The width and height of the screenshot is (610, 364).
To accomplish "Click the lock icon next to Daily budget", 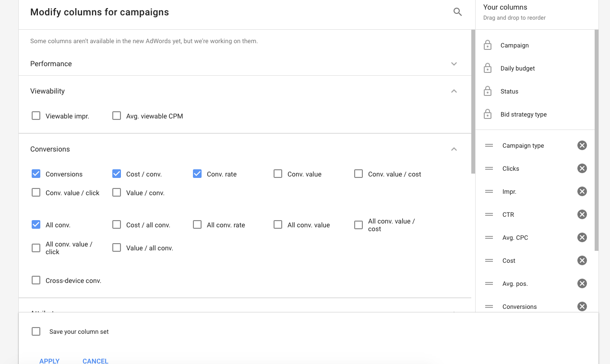I will pos(487,68).
